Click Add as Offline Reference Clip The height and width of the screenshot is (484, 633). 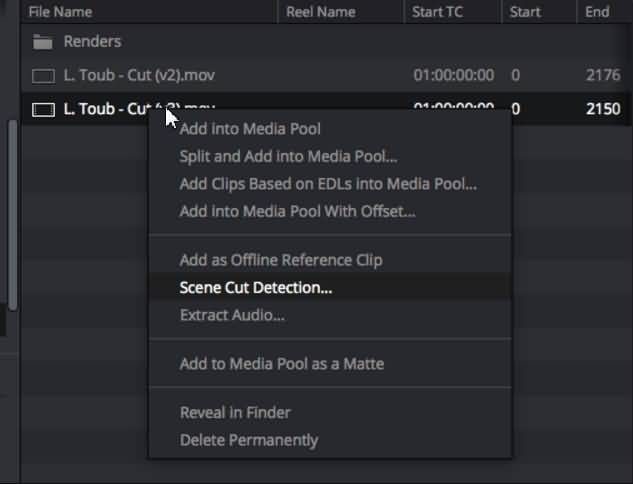(x=280, y=260)
